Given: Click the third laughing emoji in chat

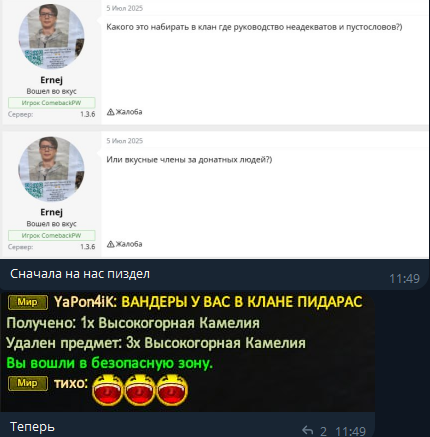Looking at the screenshot, I should tap(172, 390).
